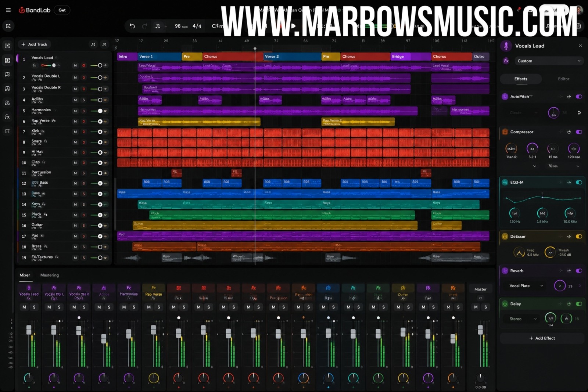
Task: Open the Compressor 70 ms dropdown
Action: (x=563, y=166)
